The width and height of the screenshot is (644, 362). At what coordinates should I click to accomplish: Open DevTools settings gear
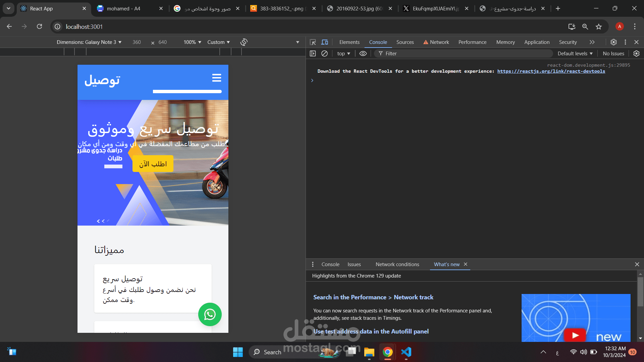(x=613, y=42)
